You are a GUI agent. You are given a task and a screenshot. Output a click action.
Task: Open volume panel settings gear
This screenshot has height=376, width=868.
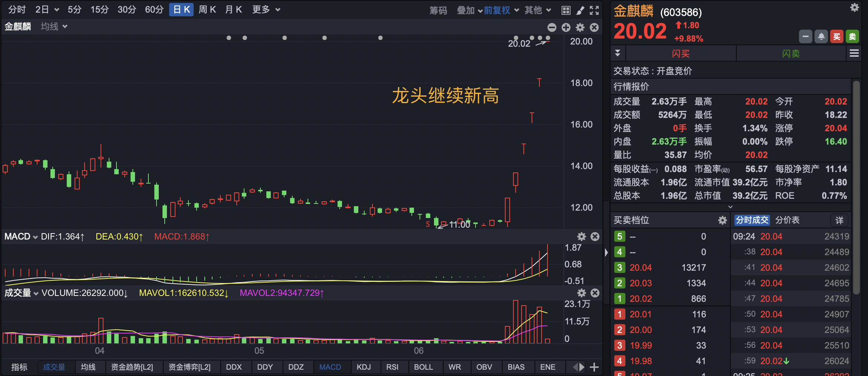click(582, 293)
